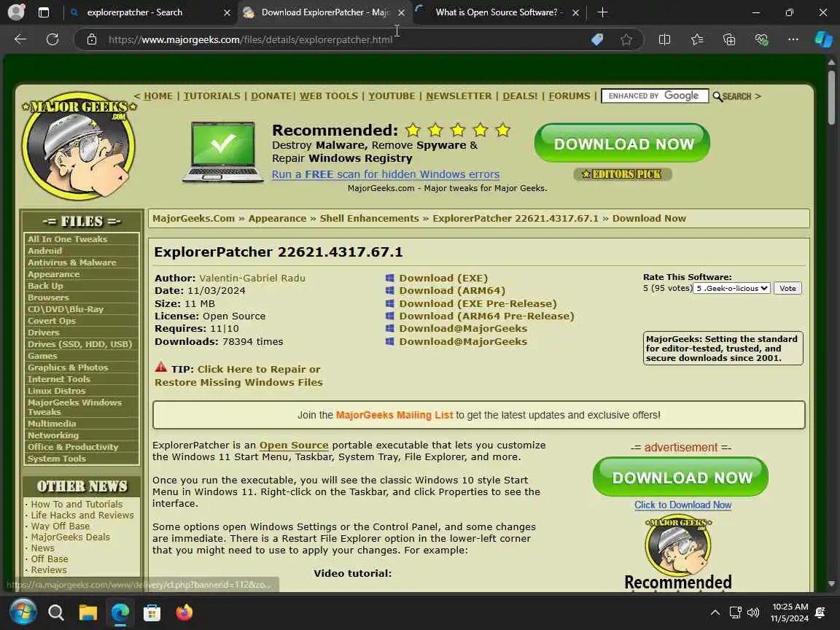Launch Firefox from the taskbar
The width and height of the screenshot is (840, 630).
tap(184, 612)
